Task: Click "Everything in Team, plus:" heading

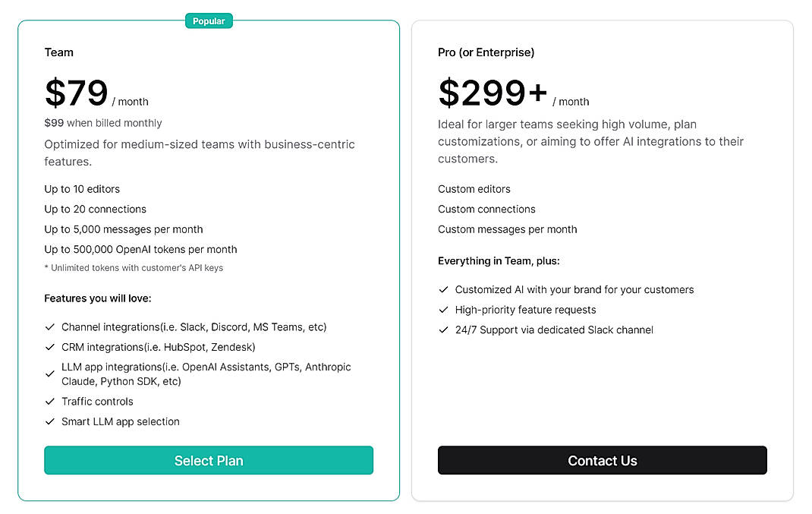Action: click(x=499, y=260)
